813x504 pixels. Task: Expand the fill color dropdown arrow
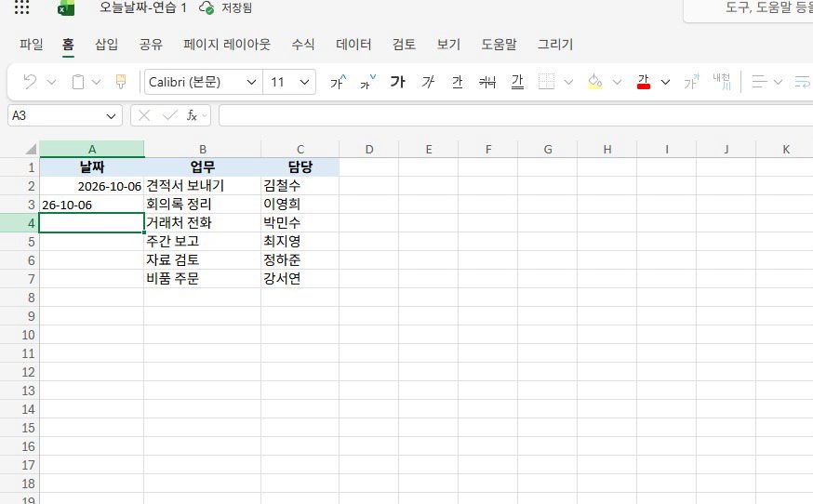[x=617, y=82]
